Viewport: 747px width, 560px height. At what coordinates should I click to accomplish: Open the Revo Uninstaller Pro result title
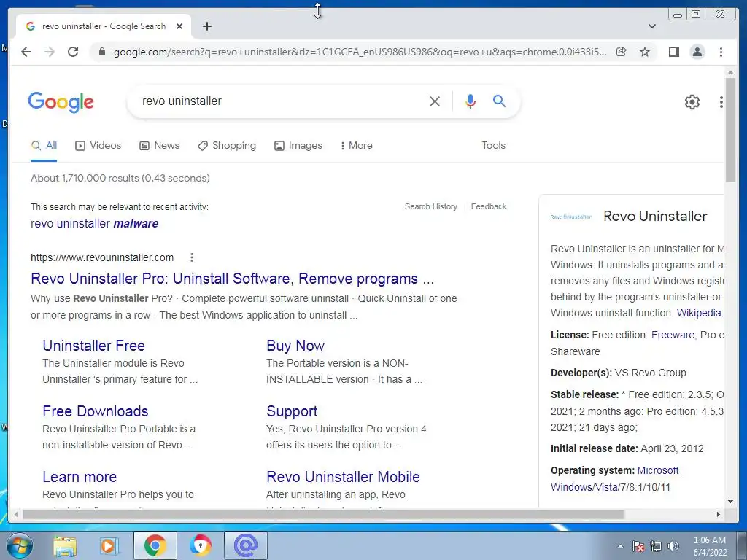(233, 279)
